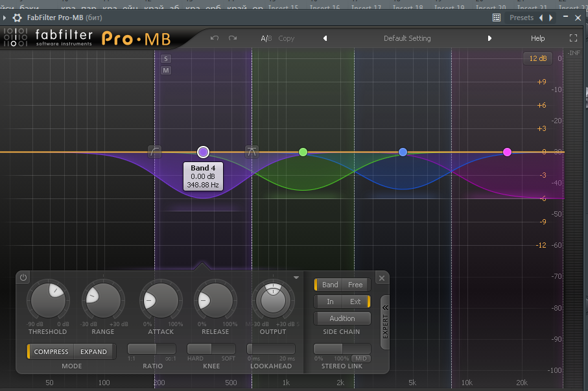This screenshot has height=391, width=588.
Task: Click the low crossover slope icon of Band 4
Action: (154, 152)
